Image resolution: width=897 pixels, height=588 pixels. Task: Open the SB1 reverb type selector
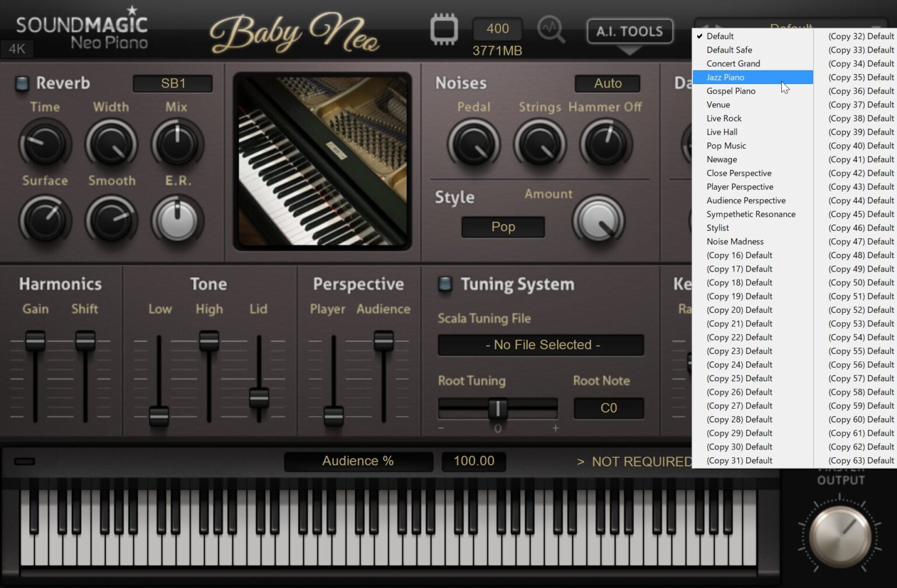pos(173,83)
